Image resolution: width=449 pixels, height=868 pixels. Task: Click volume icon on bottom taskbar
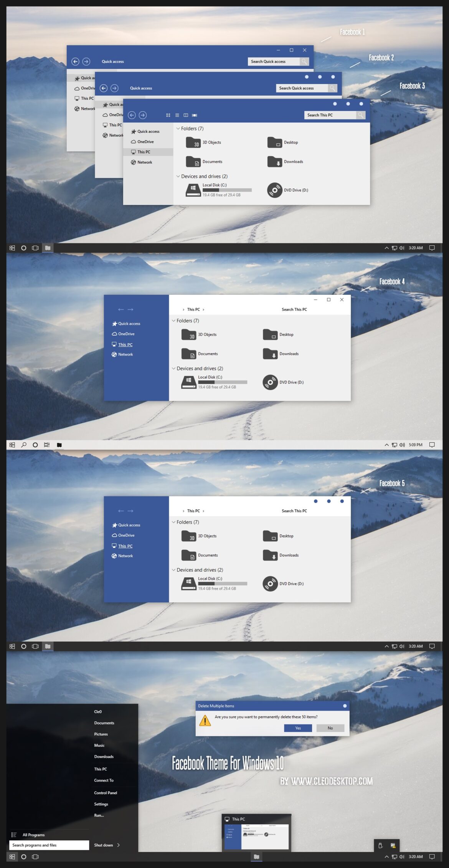click(x=402, y=856)
